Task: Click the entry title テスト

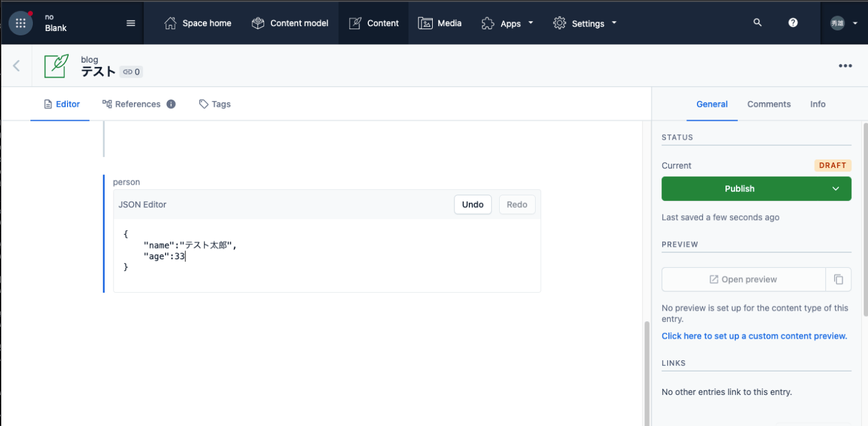Action: 99,71
